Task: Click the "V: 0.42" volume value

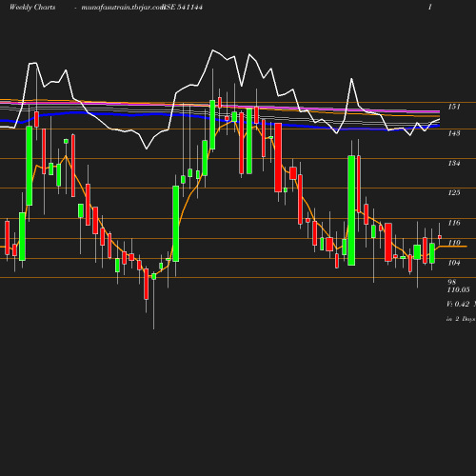Action: coord(458,304)
